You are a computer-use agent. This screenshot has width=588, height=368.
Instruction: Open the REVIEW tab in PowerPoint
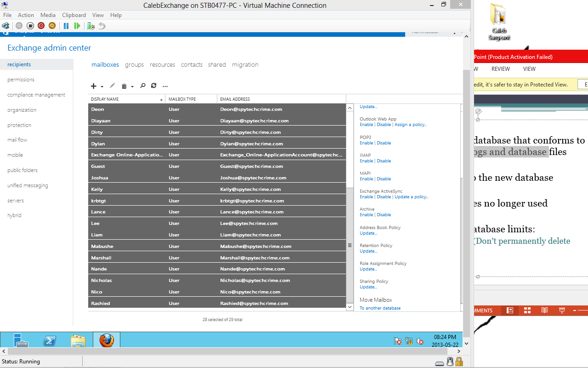[x=501, y=69]
